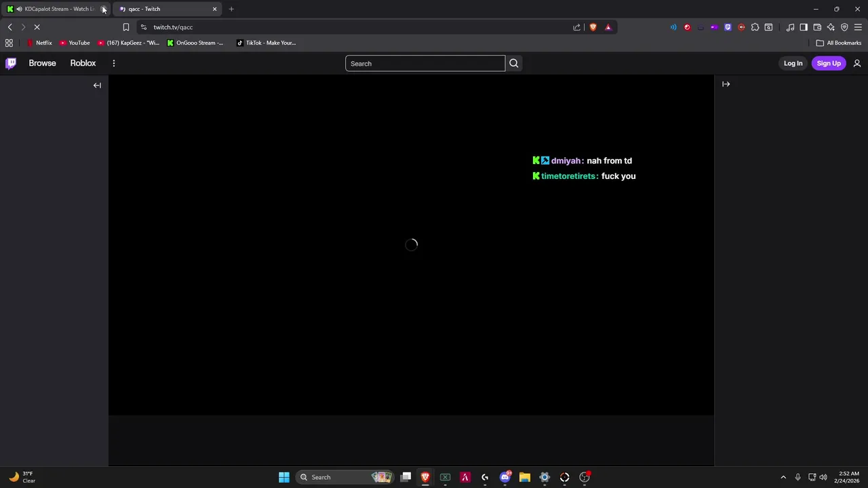Show hidden system tray icons
Image resolution: width=868 pixels, height=488 pixels.
(783, 477)
